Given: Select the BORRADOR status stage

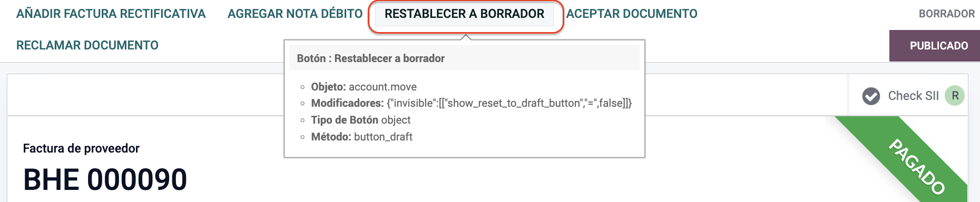Looking at the screenshot, I should [x=947, y=14].
